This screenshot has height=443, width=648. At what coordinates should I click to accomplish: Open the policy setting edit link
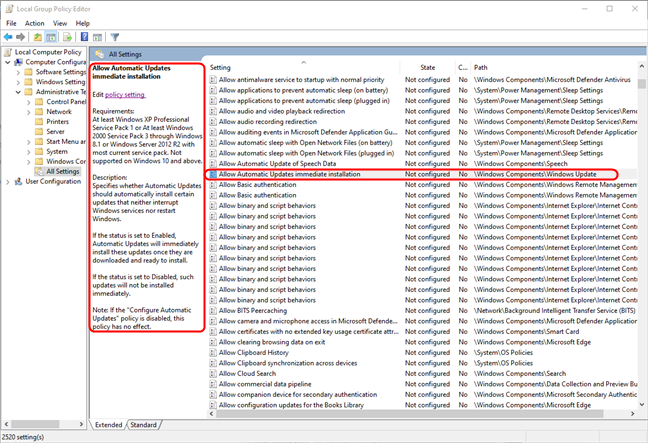pos(125,95)
